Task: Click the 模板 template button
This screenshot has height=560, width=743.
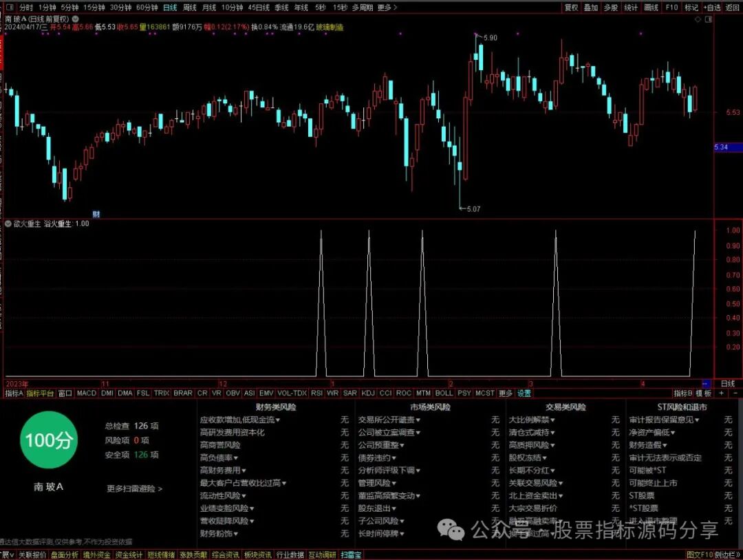Action: (x=704, y=394)
